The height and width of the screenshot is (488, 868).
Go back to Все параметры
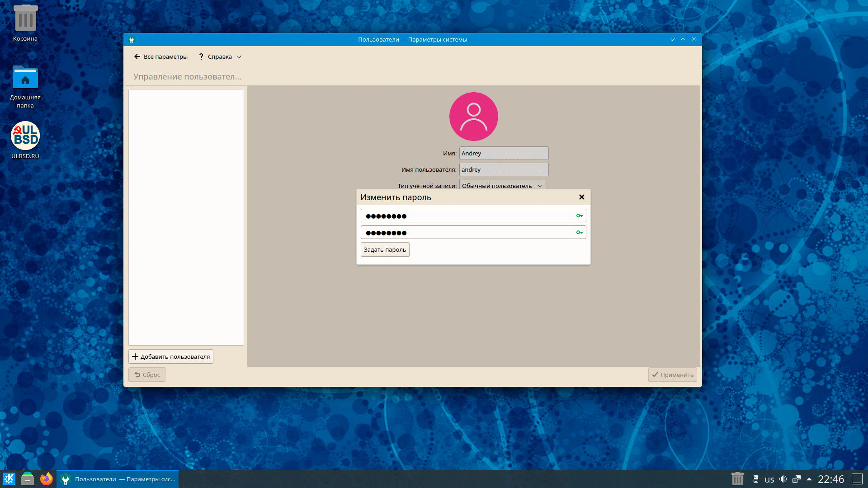click(161, 57)
